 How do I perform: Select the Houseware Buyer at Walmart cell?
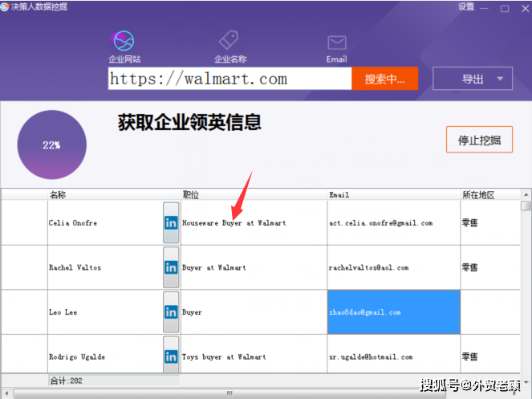(x=254, y=222)
